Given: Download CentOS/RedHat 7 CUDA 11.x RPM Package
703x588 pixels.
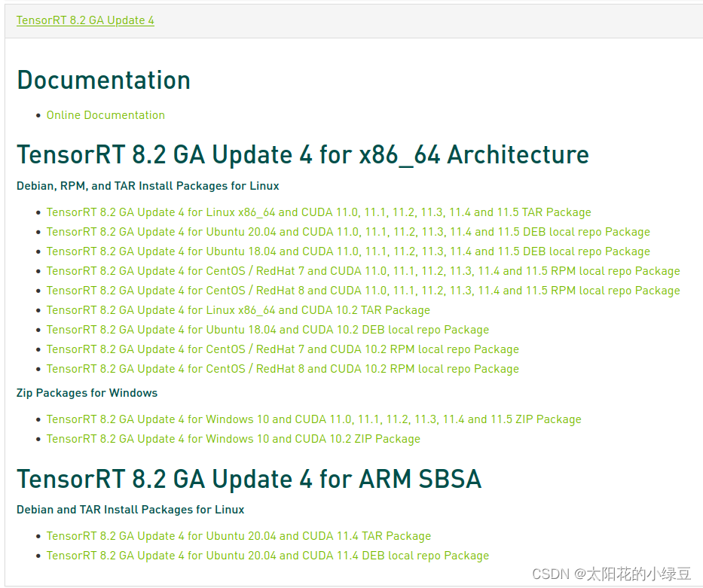Looking at the screenshot, I should [x=364, y=271].
